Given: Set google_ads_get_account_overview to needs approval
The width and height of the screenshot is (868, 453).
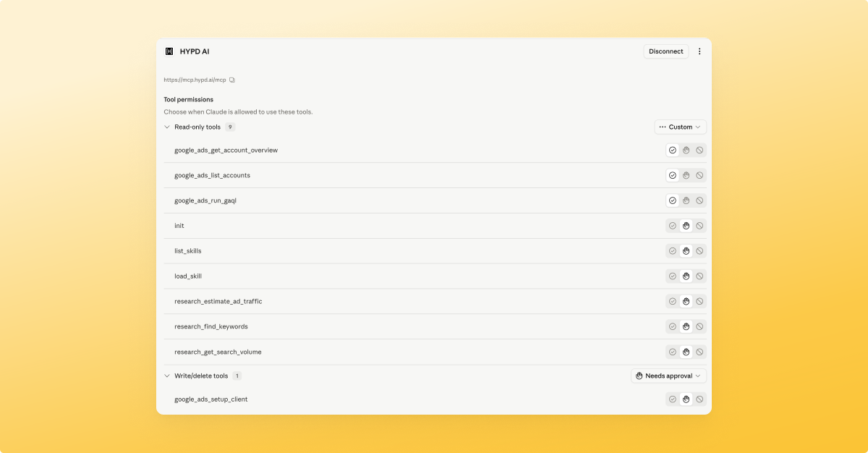Looking at the screenshot, I should pos(686,150).
